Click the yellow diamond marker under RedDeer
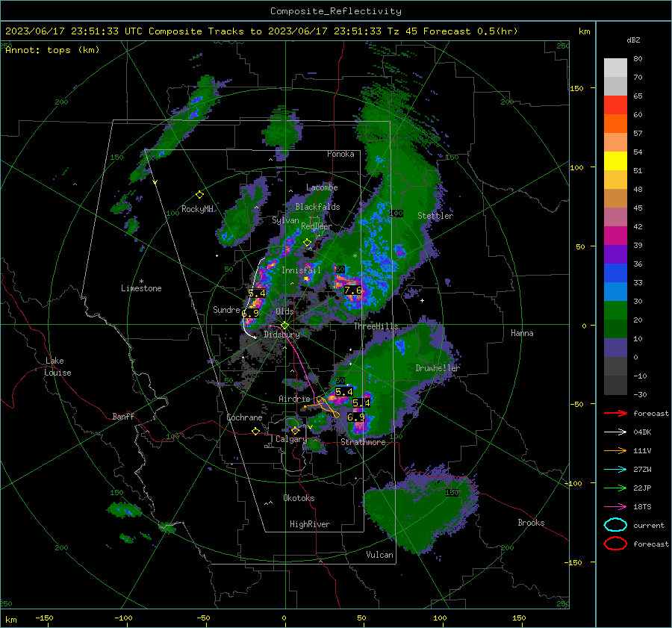Viewport: 672px width, 628px height. point(307,243)
